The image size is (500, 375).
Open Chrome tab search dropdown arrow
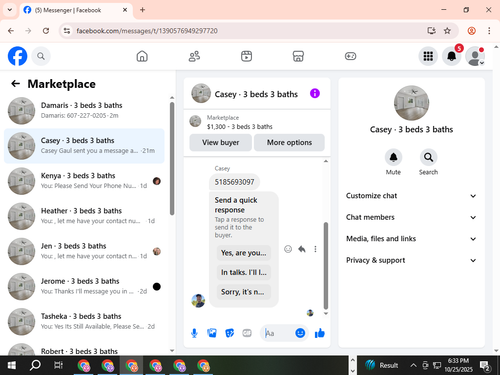[10, 10]
